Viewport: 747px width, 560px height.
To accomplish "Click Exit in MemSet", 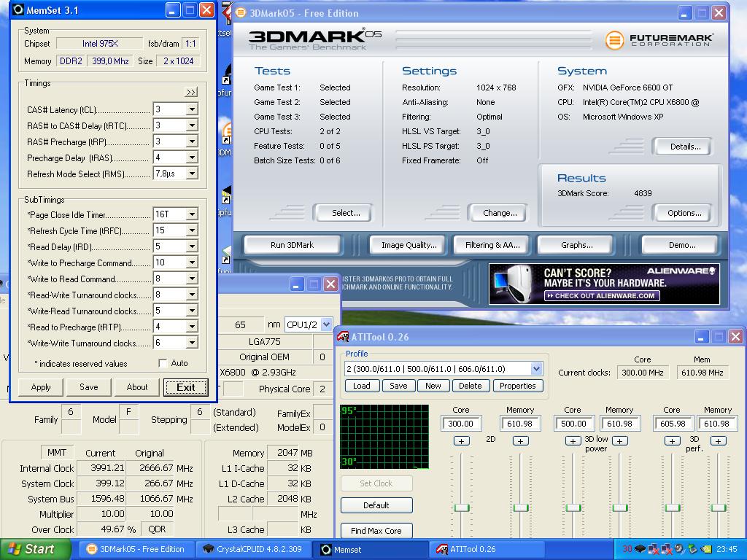I will pyautogui.click(x=186, y=387).
